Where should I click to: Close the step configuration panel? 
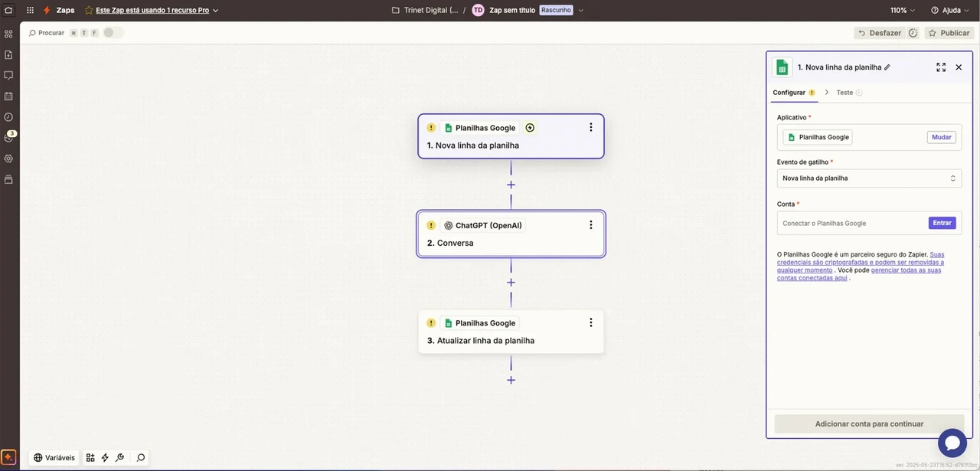point(959,67)
